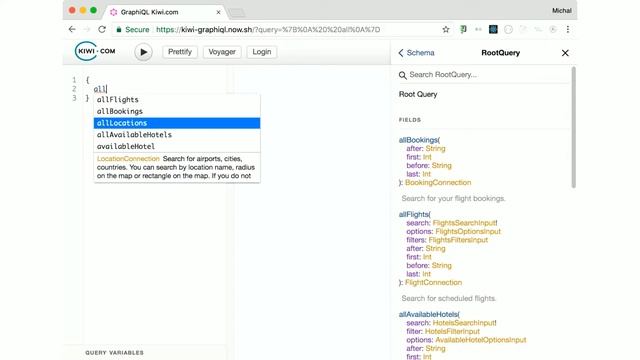Click the green Evernote-style extension icon

pos(463,29)
